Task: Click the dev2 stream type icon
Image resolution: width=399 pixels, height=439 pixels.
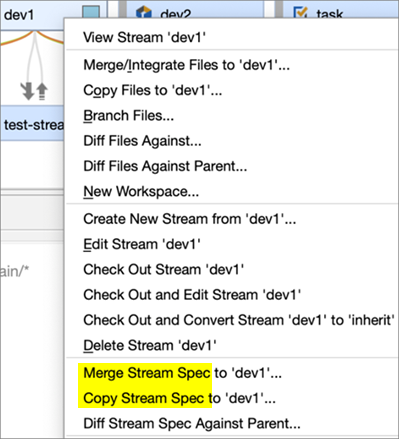Action: [144, 13]
